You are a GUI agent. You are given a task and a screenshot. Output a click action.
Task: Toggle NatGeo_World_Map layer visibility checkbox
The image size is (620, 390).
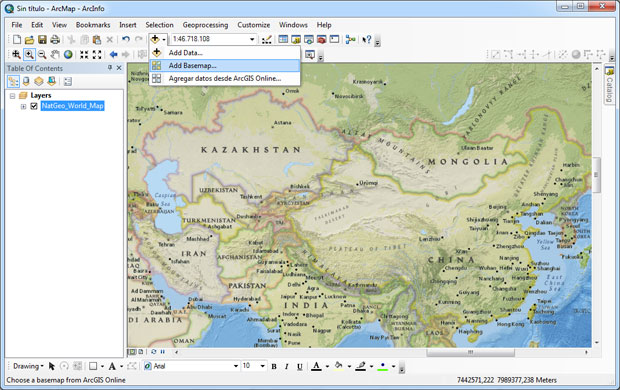click(x=34, y=106)
